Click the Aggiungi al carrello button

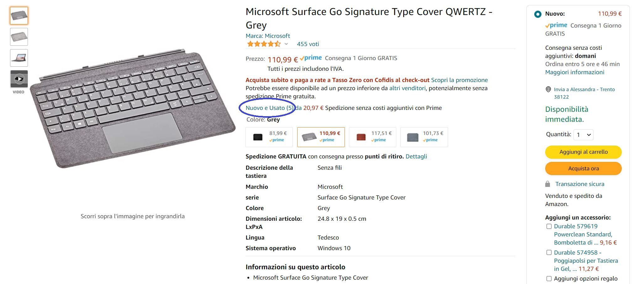click(x=583, y=152)
